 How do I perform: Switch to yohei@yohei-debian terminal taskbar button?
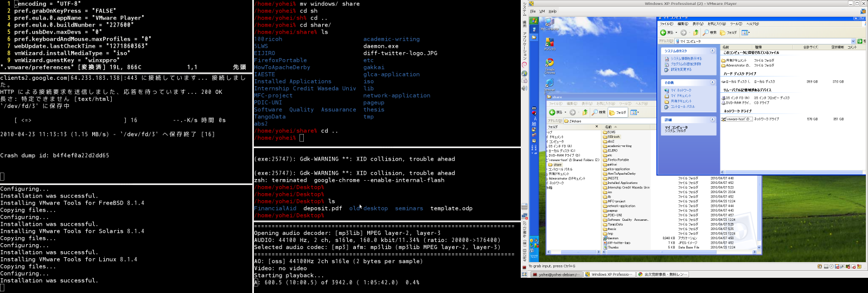(557, 275)
